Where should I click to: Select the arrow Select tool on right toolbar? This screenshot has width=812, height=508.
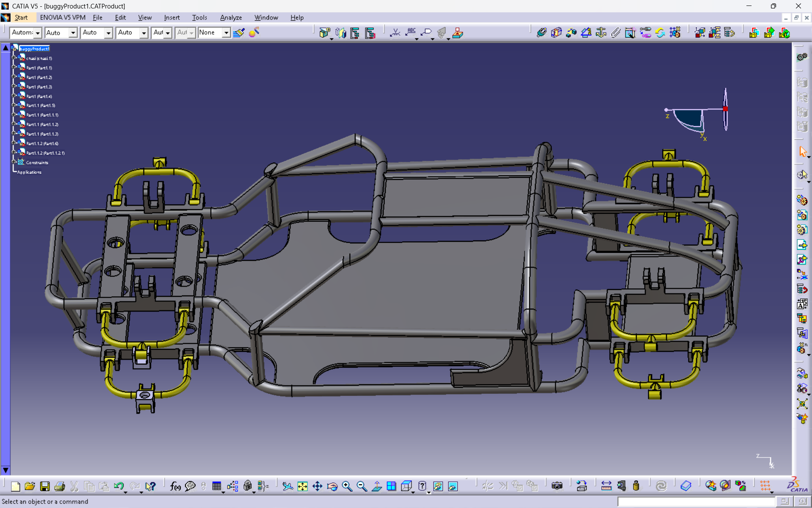coord(802,152)
